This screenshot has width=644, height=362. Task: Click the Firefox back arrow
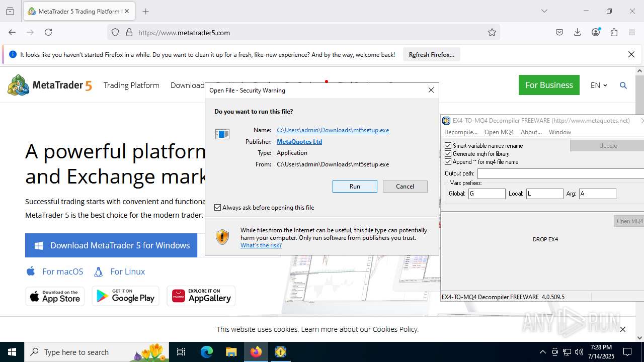[x=12, y=32]
